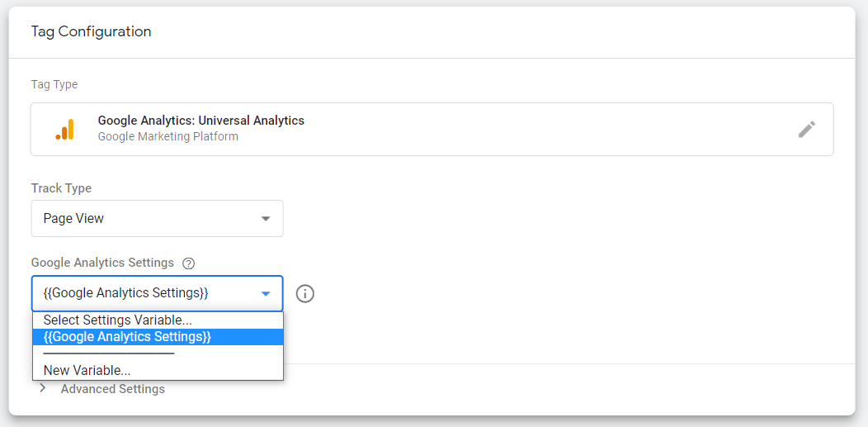Image resolution: width=868 pixels, height=427 pixels.
Task: Click the separator line in the dropdown list
Action: (109, 353)
